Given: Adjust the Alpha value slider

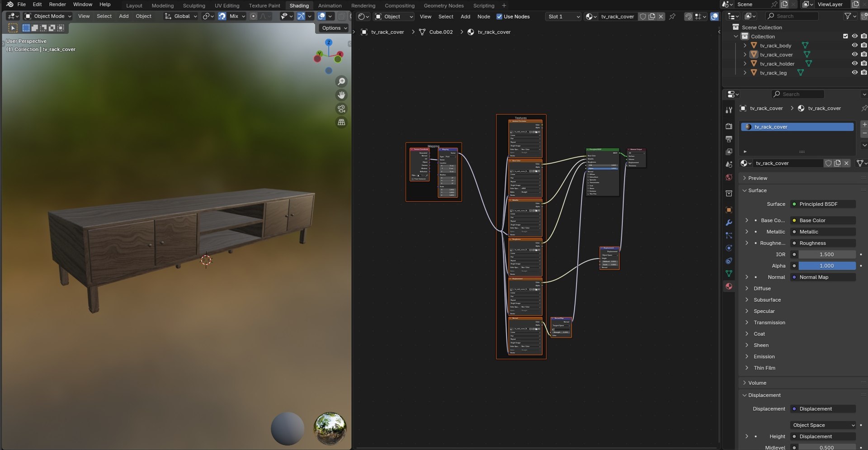Looking at the screenshot, I should [826, 265].
